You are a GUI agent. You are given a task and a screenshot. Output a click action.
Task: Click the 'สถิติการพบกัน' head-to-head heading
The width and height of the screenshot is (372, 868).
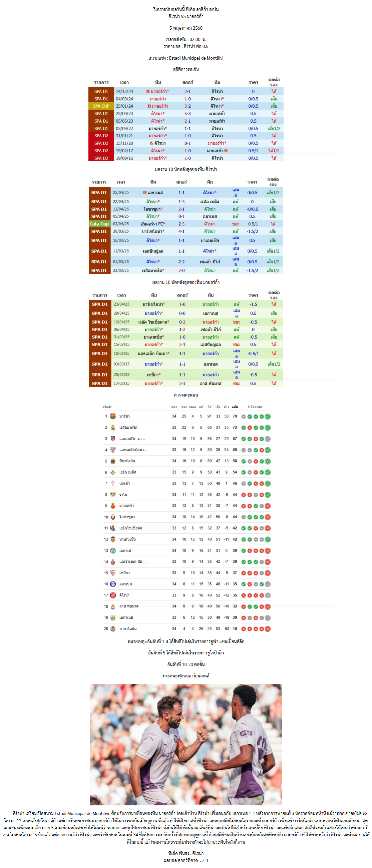[x=186, y=69]
